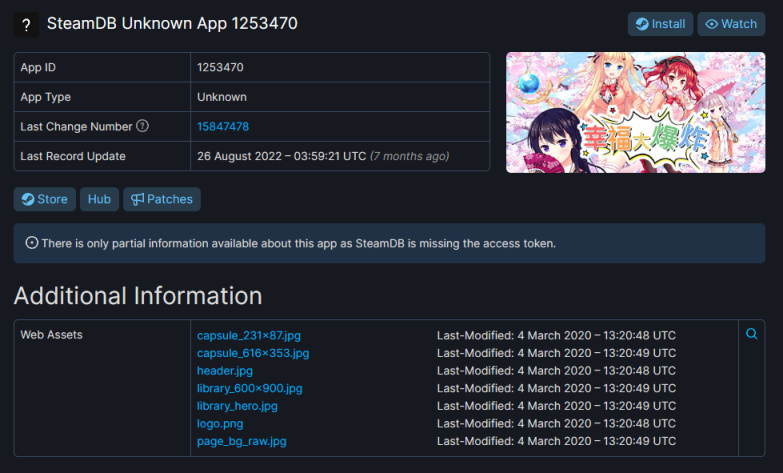Click the anime game header image
Viewport: 783px width, 473px height.
pos(635,112)
